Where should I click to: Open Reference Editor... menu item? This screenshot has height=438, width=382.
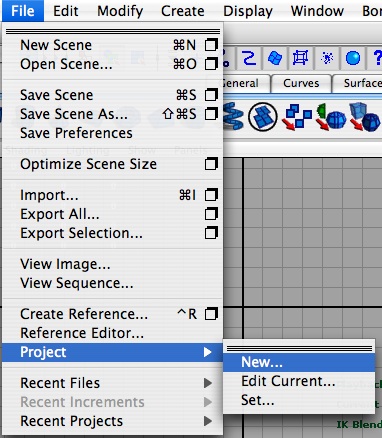(x=113, y=333)
